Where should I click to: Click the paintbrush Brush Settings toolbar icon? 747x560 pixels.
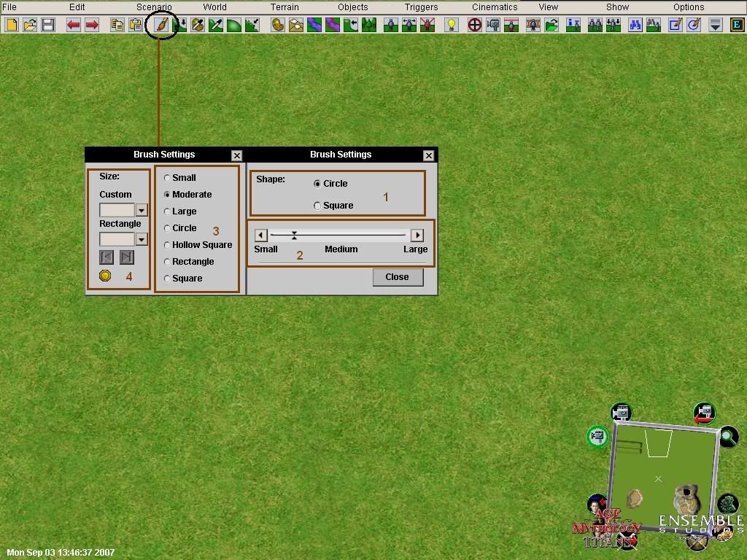coord(161,25)
